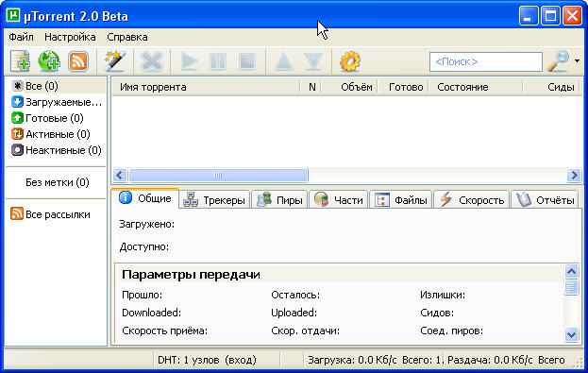Sort by Имя торрента column header
The width and height of the screenshot is (588, 373).
pos(206,87)
